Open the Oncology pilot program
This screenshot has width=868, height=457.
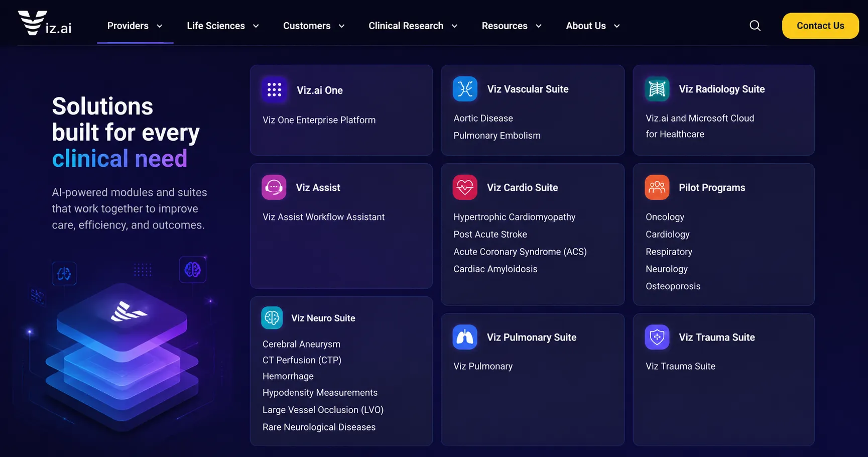point(665,217)
